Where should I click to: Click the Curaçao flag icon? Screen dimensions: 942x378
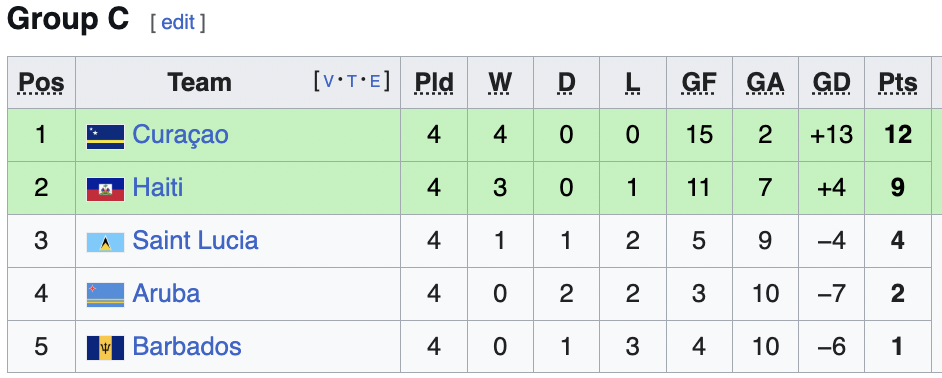[x=105, y=136]
